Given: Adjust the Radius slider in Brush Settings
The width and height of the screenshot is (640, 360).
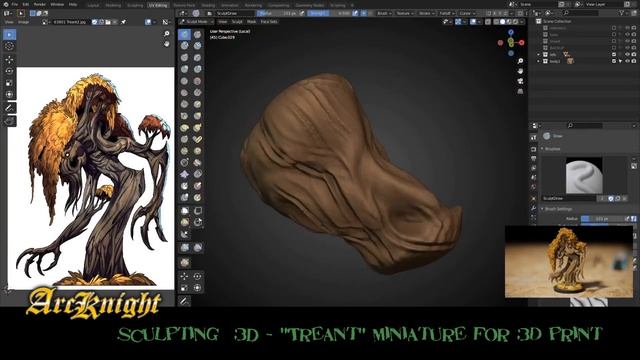Looking at the screenshot, I should [603, 219].
